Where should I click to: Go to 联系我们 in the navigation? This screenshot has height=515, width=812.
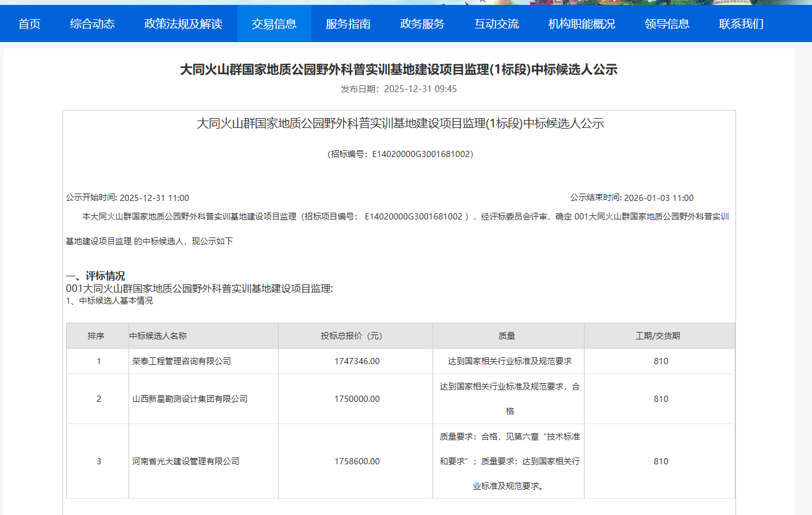741,24
